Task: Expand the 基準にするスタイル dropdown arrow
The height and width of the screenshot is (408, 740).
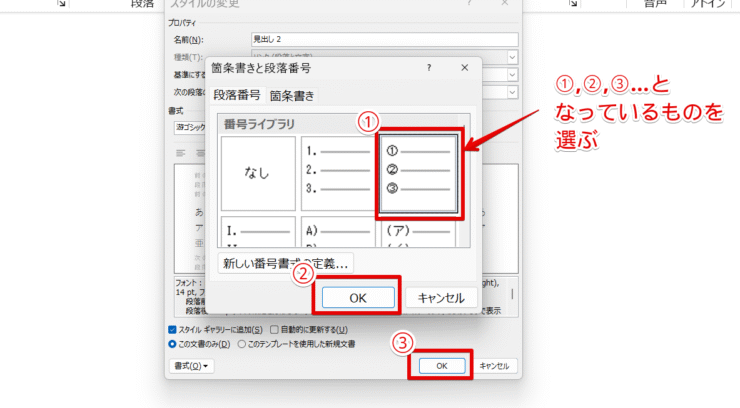Action: coord(512,75)
